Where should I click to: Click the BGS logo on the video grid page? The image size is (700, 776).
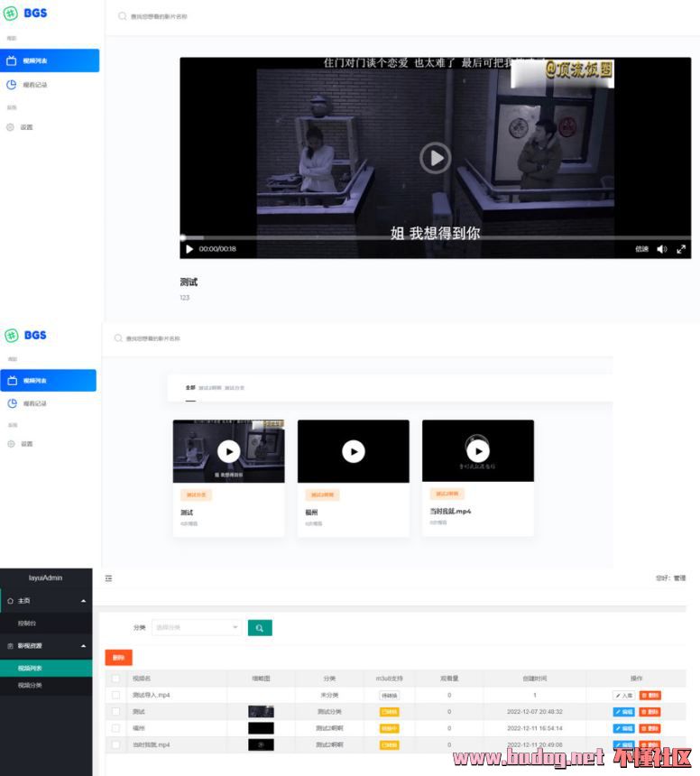[26, 336]
